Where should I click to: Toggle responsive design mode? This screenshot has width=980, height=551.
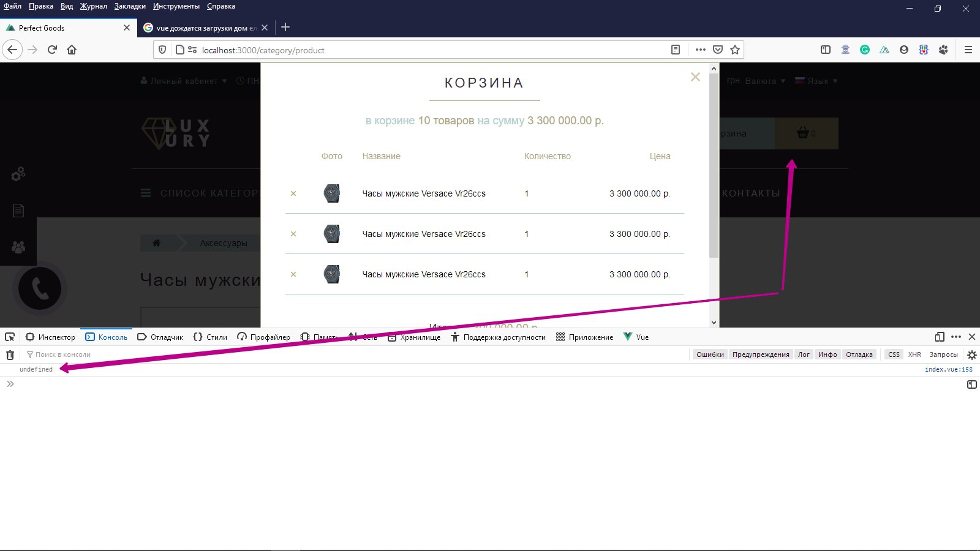tap(940, 337)
